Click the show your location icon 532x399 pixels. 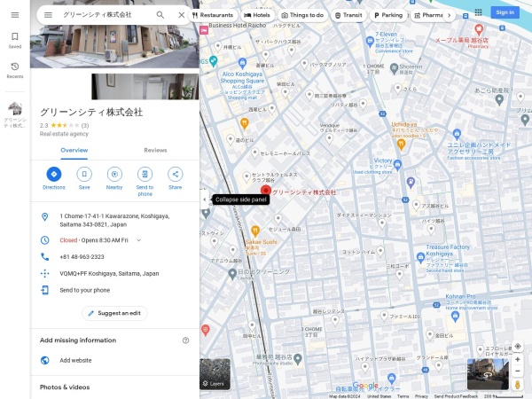click(x=518, y=347)
